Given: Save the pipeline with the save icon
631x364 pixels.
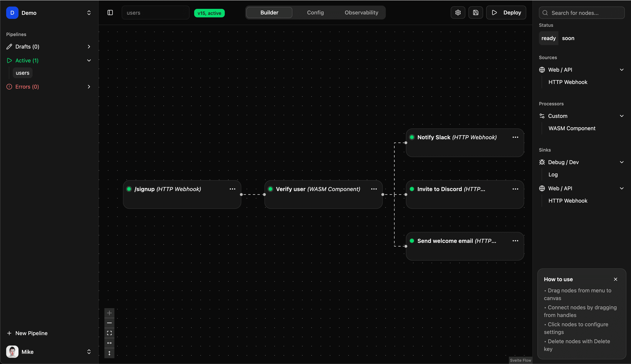Looking at the screenshot, I should pyautogui.click(x=475, y=13).
